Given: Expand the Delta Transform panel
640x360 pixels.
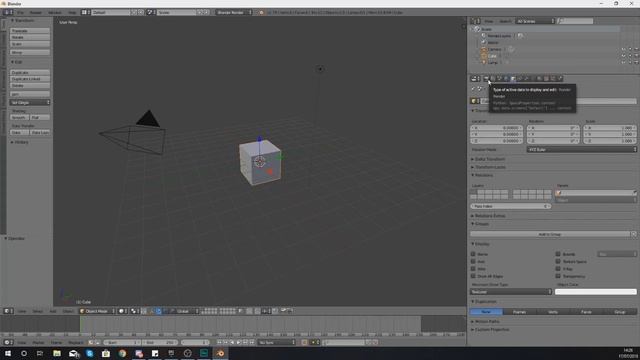Looking at the screenshot, I should tap(490, 159).
